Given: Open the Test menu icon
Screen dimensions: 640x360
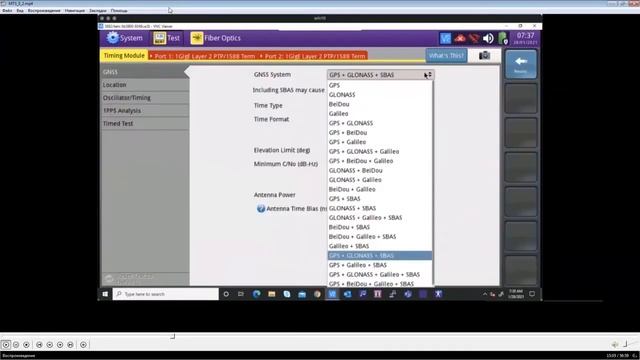Looking at the screenshot, I should [x=159, y=38].
